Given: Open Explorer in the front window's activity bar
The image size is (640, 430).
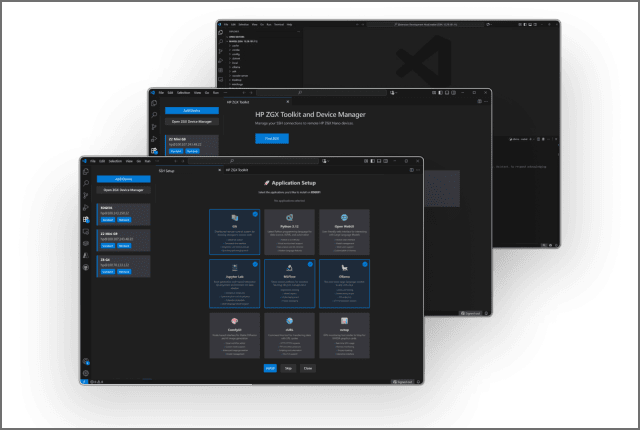Looking at the screenshot, I should [87, 172].
